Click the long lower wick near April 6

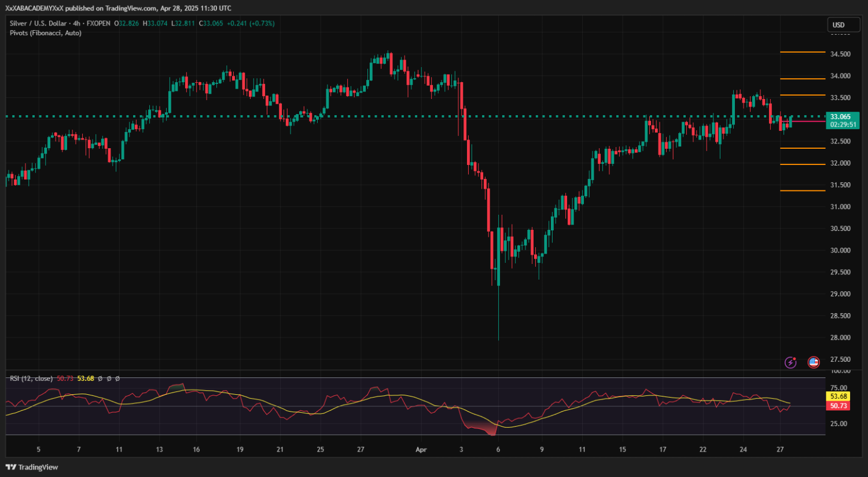498,315
